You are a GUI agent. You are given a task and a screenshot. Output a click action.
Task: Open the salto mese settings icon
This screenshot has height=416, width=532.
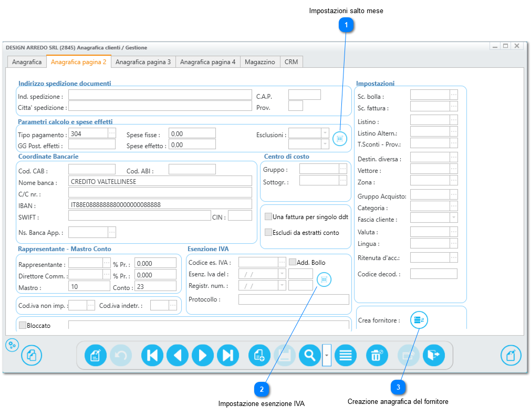(x=340, y=139)
